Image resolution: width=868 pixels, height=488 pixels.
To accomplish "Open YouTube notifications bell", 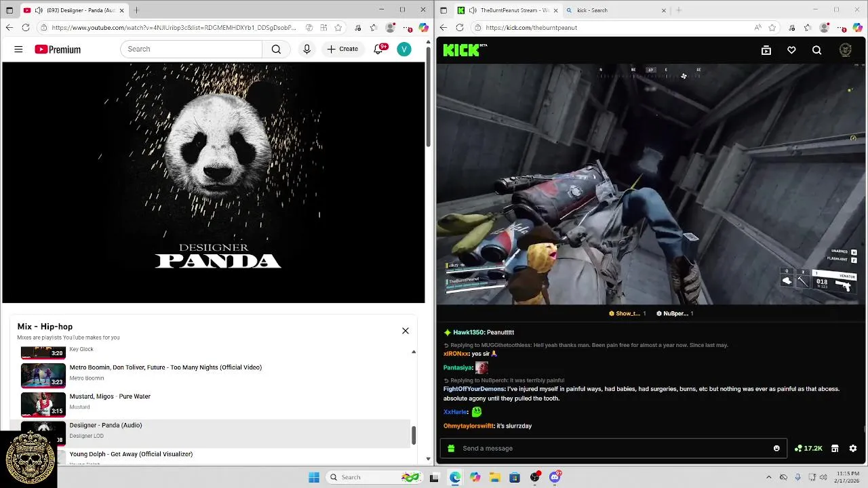I will 378,49.
